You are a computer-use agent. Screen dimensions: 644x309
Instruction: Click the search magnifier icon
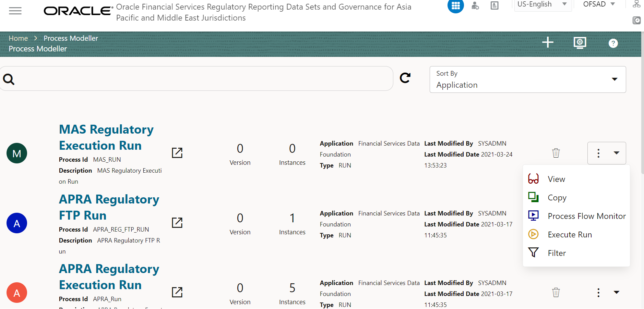coord(8,79)
